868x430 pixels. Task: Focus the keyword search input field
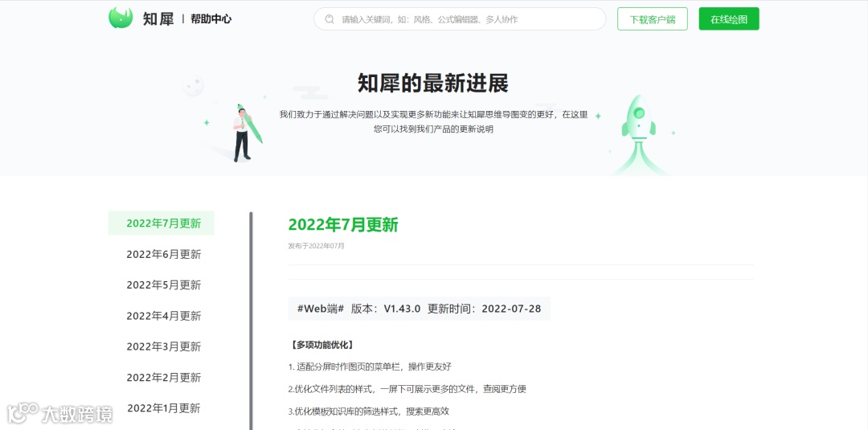tap(460, 18)
